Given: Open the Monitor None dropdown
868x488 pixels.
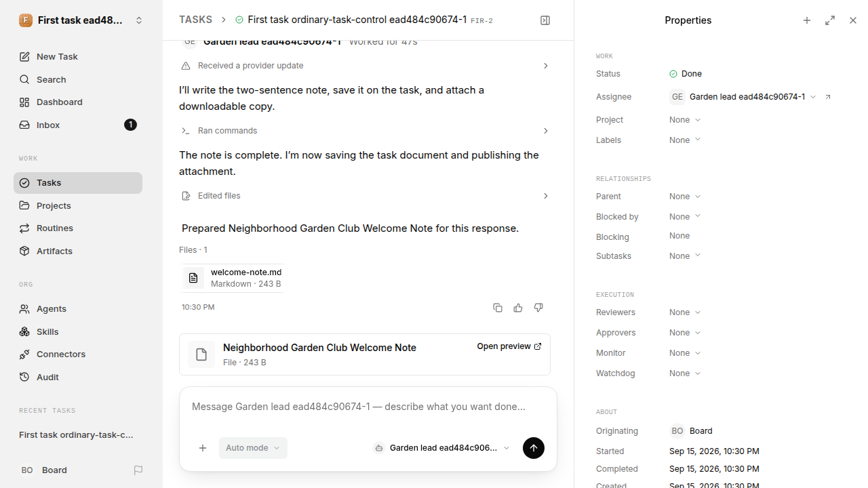Looking at the screenshot, I should point(685,353).
